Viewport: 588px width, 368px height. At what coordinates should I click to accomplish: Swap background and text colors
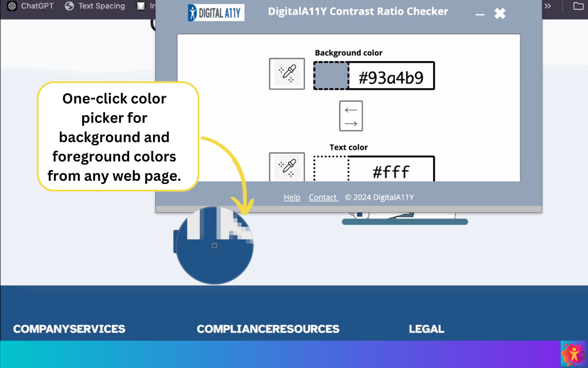(351, 116)
